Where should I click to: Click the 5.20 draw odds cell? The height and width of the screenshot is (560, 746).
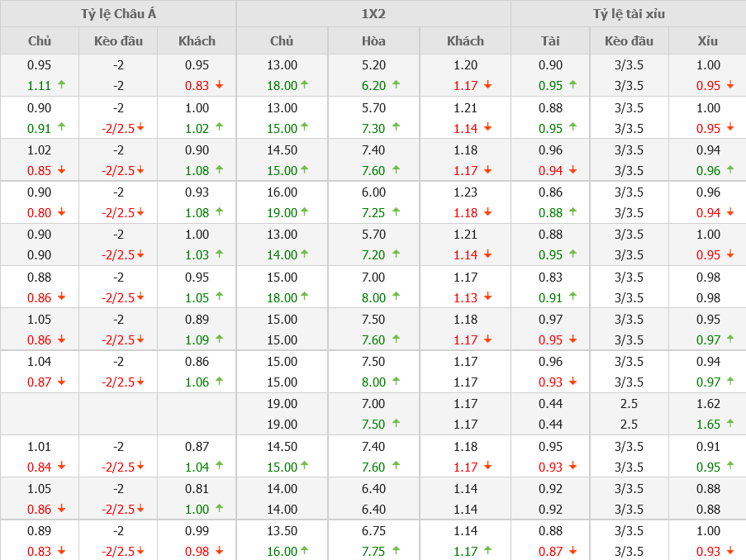click(373, 65)
